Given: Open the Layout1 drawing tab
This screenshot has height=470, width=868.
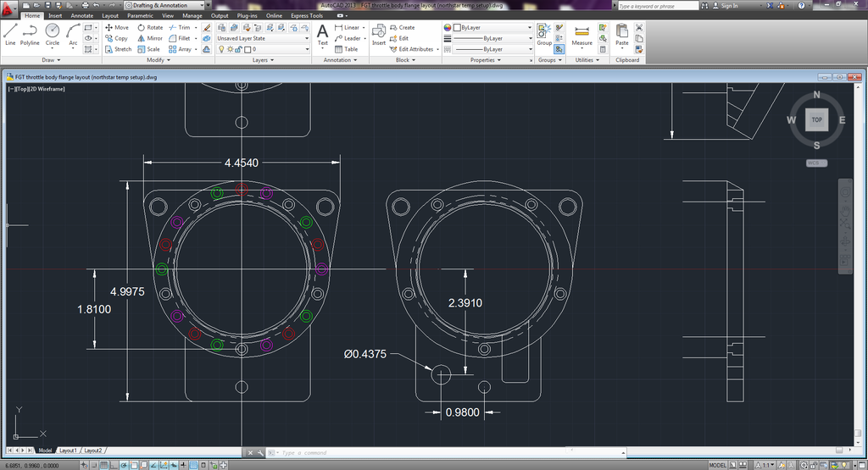Looking at the screenshot, I should 68,451.
